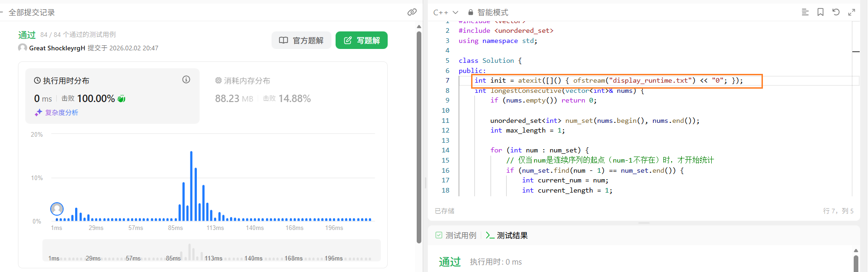
Task: Switch to 测试用例 tab
Action: [x=456, y=236]
